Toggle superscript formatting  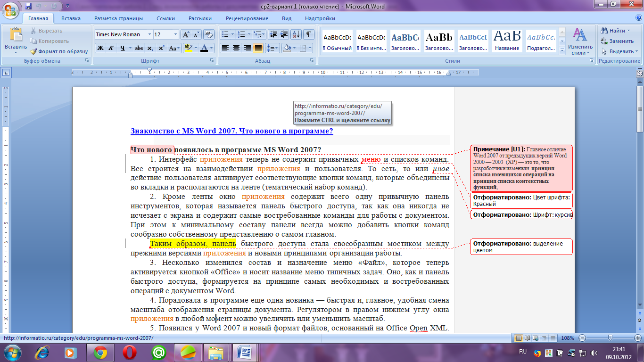161,48
